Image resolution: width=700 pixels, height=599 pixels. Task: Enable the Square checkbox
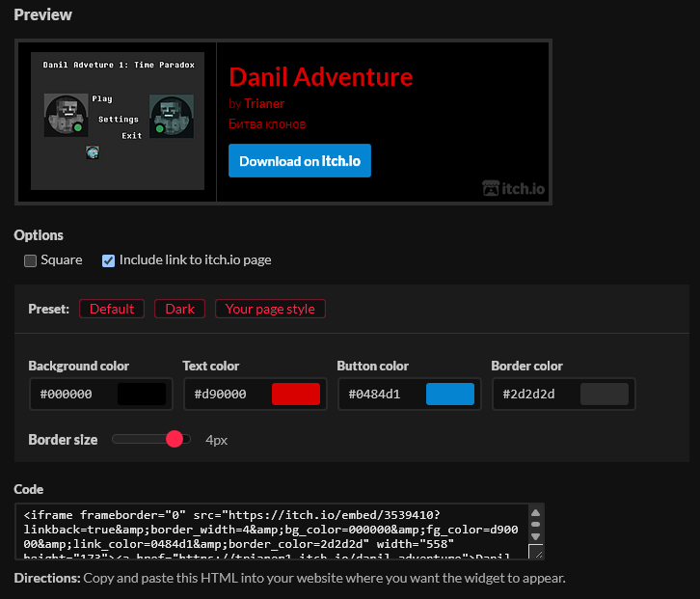tap(30, 260)
